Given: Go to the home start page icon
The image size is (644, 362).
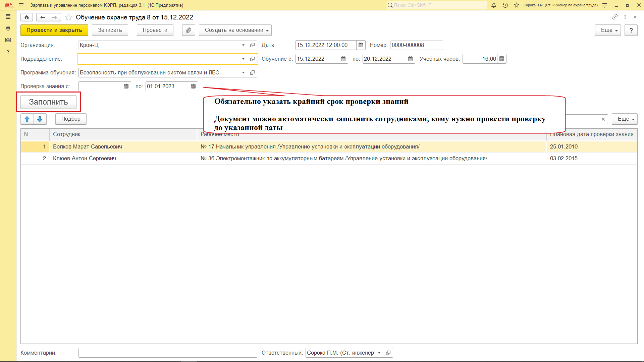Looking at the screenshot, I should pyautogui.click(x=26, y=17).
